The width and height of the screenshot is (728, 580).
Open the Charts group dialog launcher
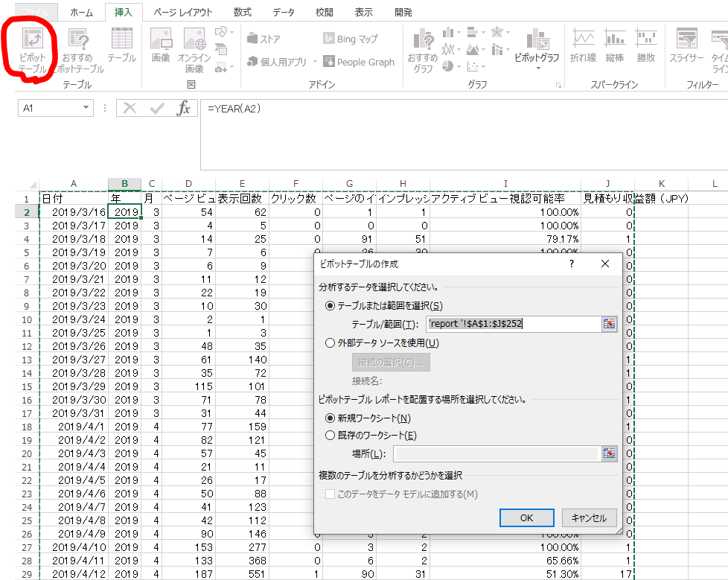[x=558, y=86]
